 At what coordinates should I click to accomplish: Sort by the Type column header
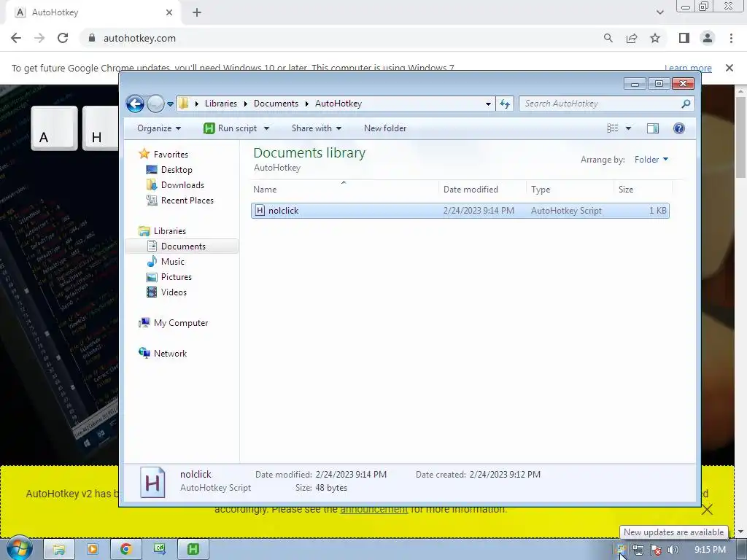(x=570, y=189)
